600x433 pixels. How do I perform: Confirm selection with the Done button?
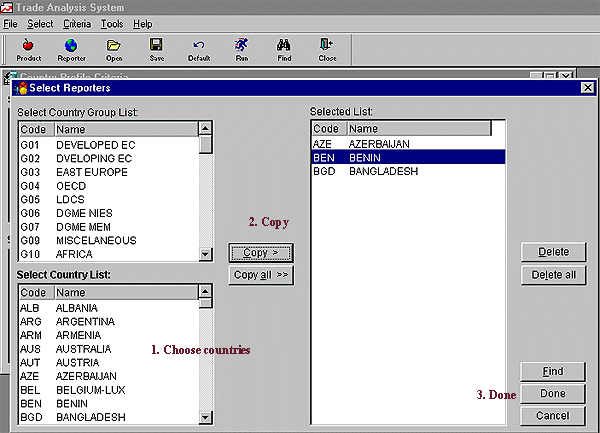coord(553,393)
